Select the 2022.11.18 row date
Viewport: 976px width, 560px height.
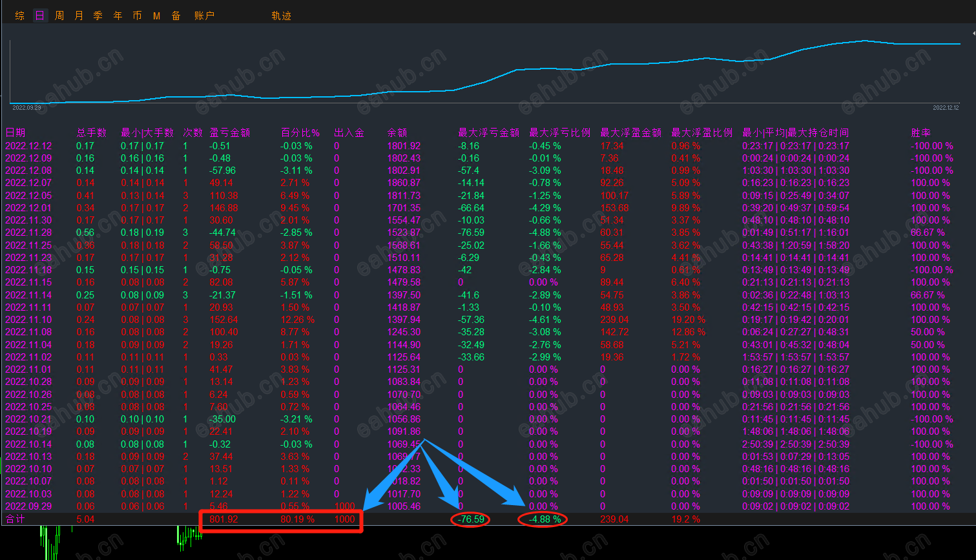28,270
